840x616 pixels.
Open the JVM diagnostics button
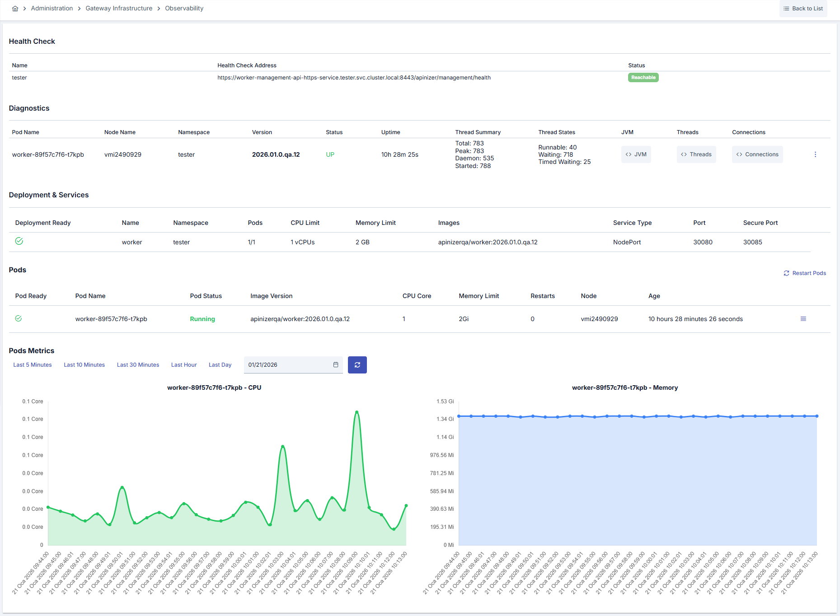click(x=636, y=154)
